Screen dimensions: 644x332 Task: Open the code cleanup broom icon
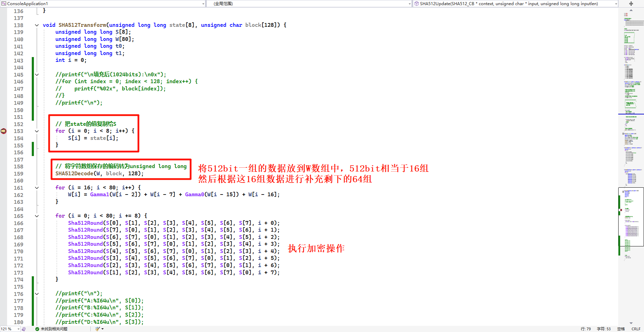point(98,329)
